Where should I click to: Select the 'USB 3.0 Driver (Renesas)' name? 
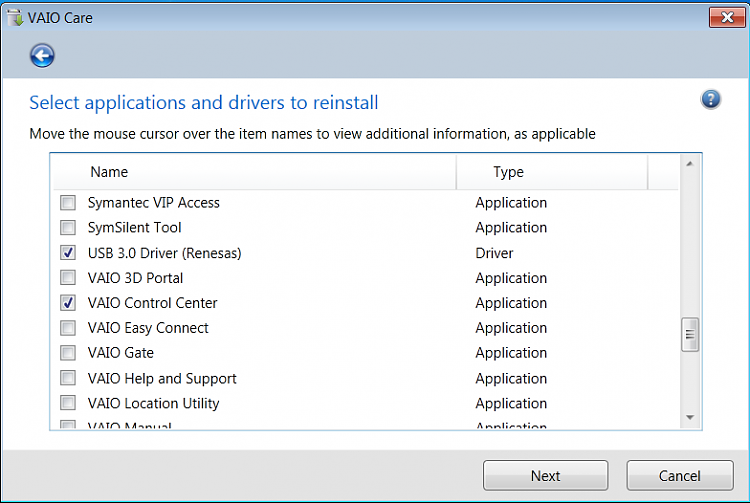point(165,253)
